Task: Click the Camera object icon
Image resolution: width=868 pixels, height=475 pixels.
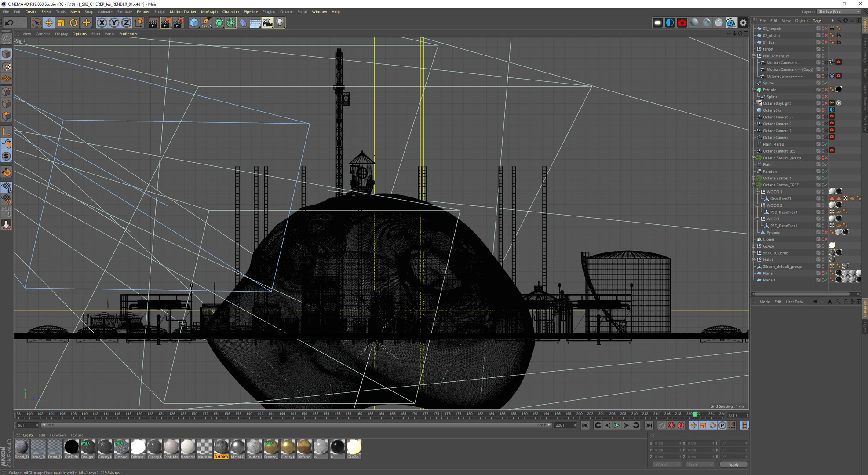Action: point(267,22)
